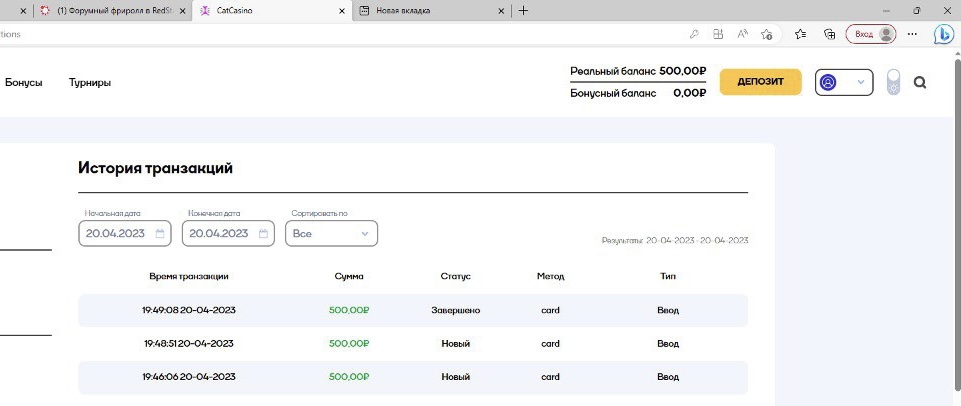Click the site search magnifier icon
Image resolution: width=961 pixels, height=406 pixels.
[x=920, y=83]
